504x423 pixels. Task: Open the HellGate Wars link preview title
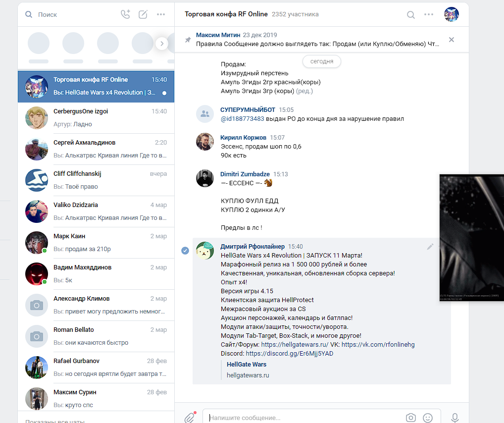(x=247, y=365)
